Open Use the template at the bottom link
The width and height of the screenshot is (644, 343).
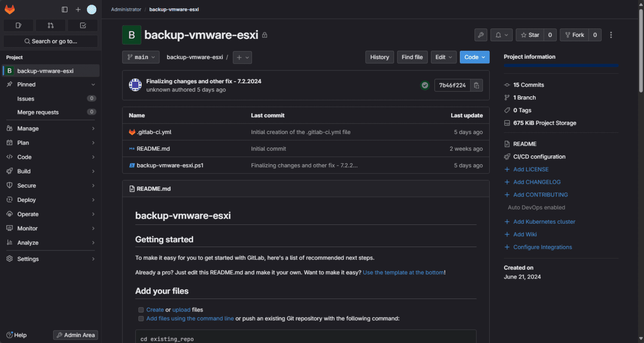tap(403, 272)
